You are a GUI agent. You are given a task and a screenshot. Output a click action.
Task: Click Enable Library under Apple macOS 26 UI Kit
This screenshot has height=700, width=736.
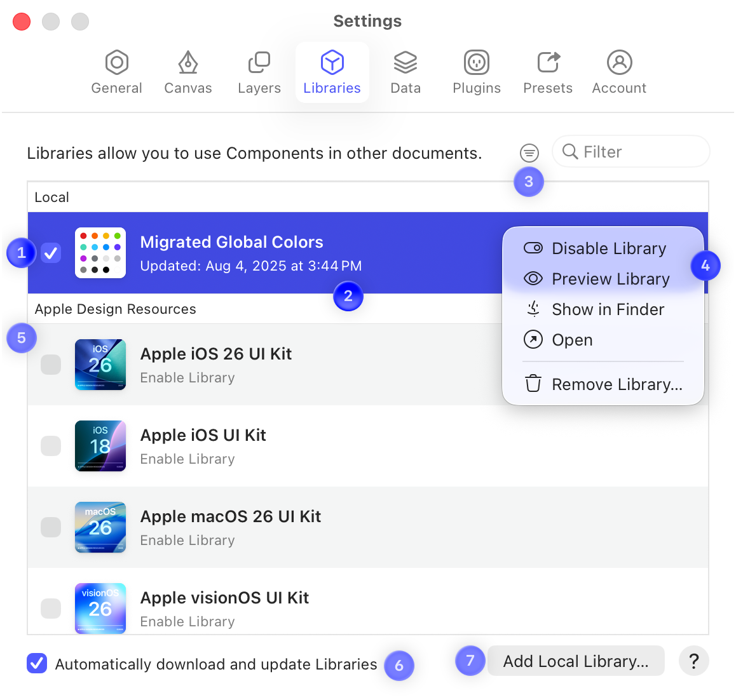pos(187,541)
